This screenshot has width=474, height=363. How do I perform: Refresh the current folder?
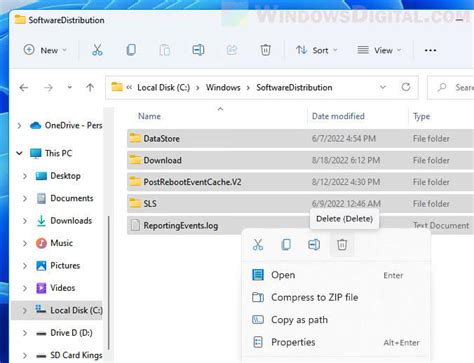click(x=406, y=87)
